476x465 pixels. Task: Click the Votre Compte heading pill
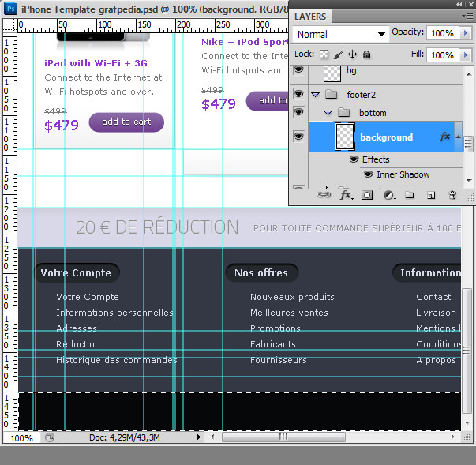coord(77,272)
